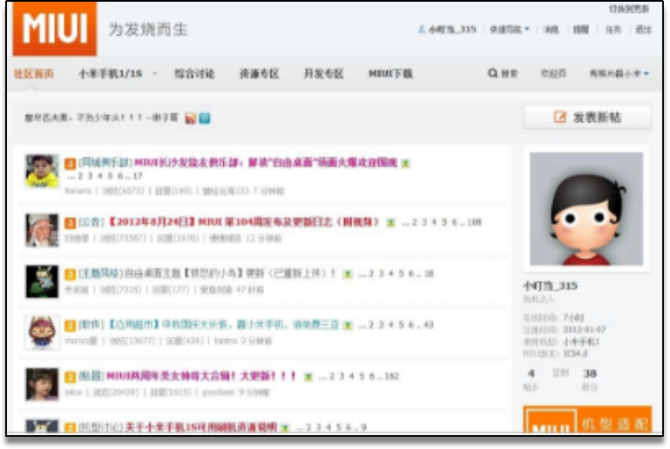Expand the dropdown at right end of navbar
This screenshot has height=449, width=670.
pyautogui.click(x=619, y=74)
